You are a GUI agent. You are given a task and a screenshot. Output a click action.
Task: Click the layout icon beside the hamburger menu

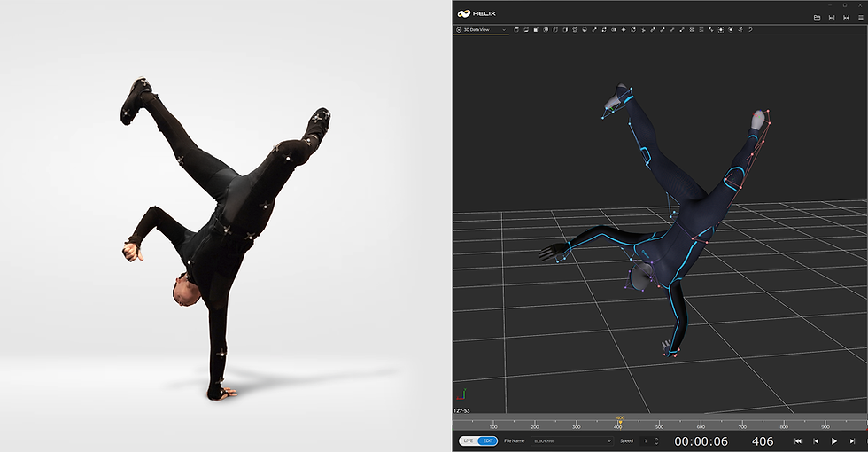[x=846, y=18]
